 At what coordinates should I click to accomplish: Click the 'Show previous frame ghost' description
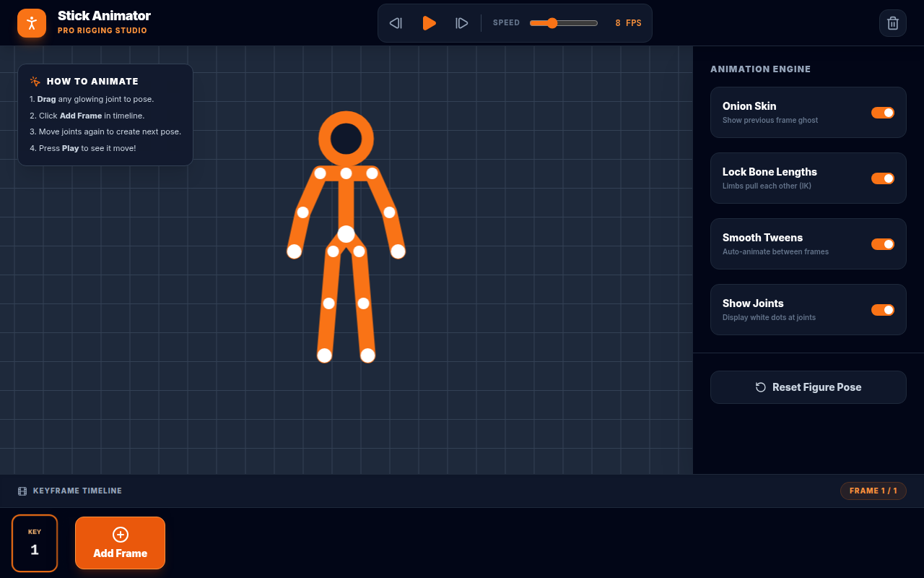[x=770, y=121]
